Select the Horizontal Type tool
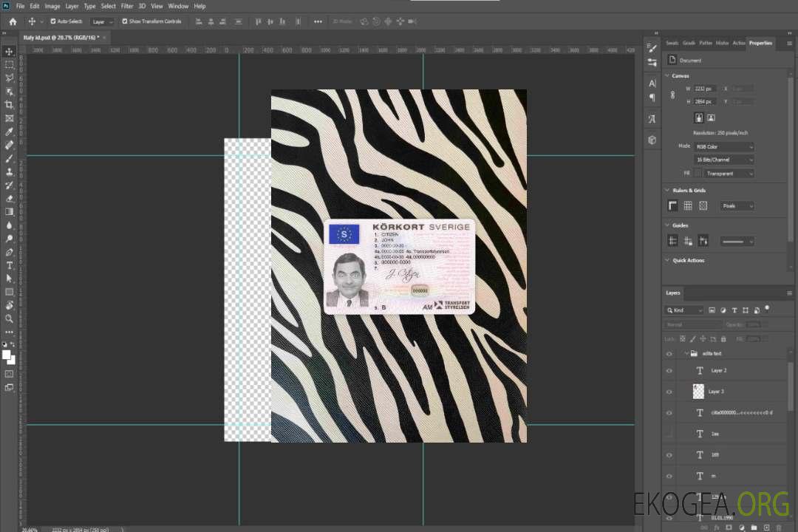Viewport: 798px width, 532px height. [x=9, y=265]
